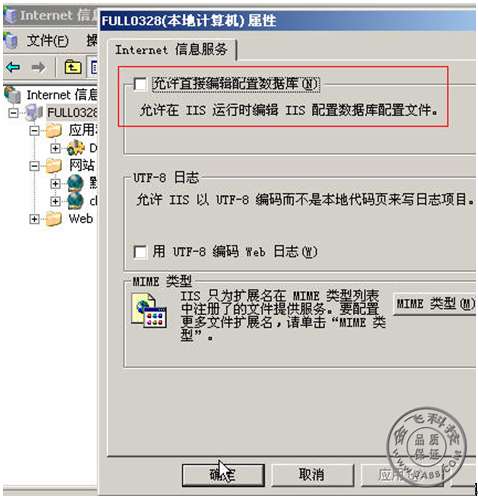
Task: Enable direct metabase editing checkbox (N)
Action: (140, 84)
